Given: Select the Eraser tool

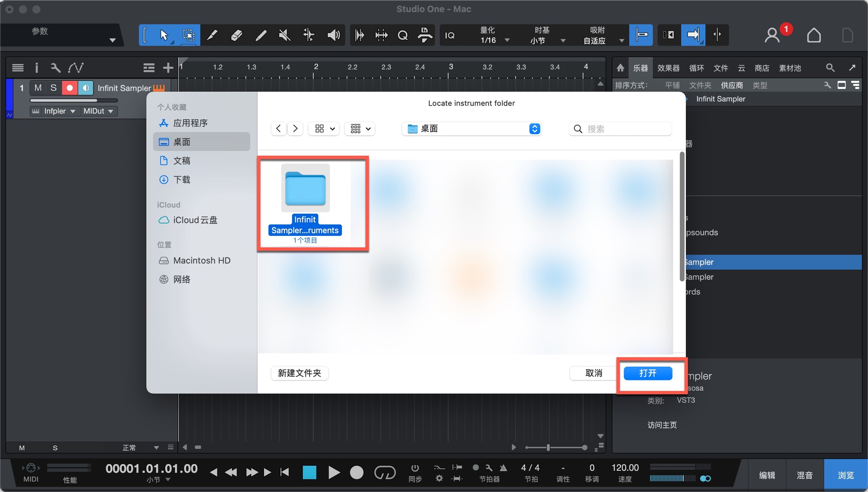Looking at the screenshot, I should click(236, 35).
